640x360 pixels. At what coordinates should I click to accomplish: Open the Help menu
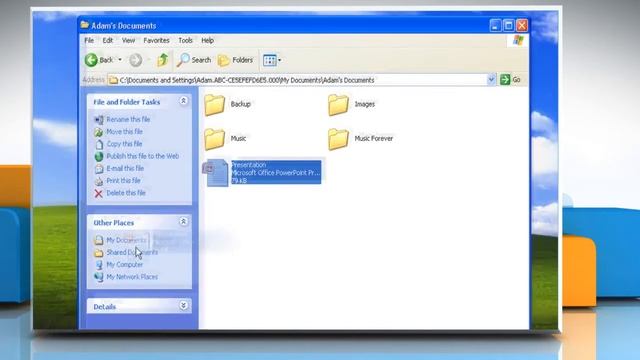(207, 40)
